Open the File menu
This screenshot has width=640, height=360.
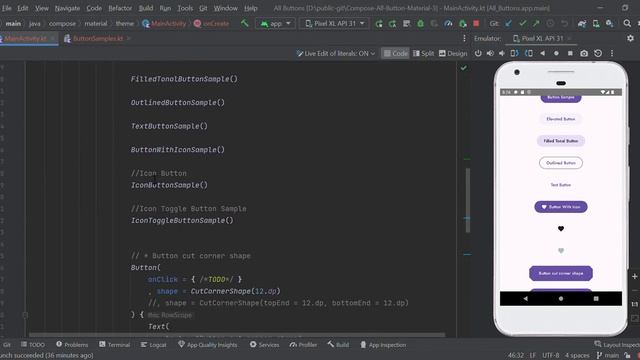[7, 8]
